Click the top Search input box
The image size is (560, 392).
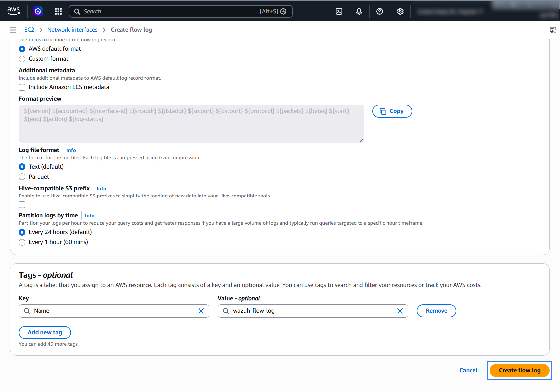181,11
